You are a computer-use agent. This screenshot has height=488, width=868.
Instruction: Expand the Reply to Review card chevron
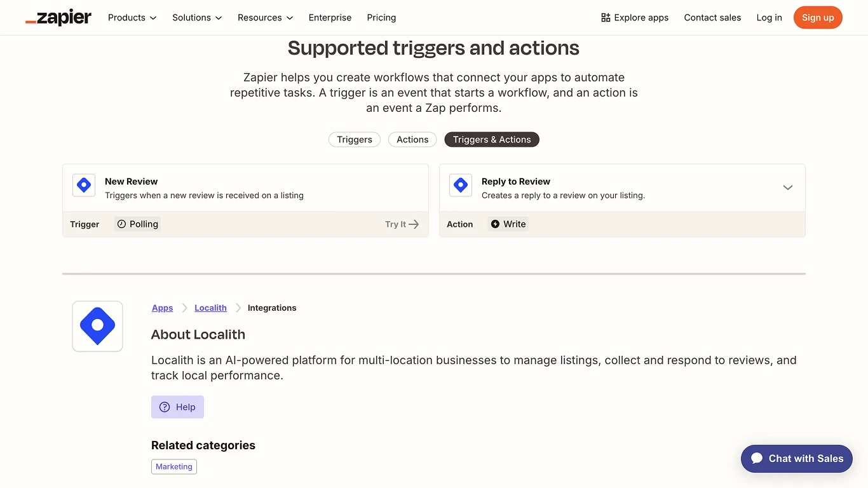click(788, 187)
